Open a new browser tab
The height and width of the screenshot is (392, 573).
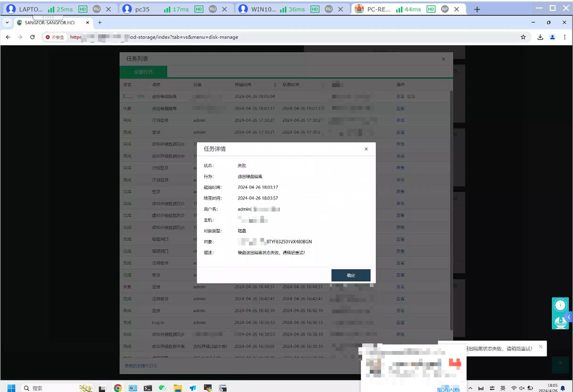click(x=100, y=23)
